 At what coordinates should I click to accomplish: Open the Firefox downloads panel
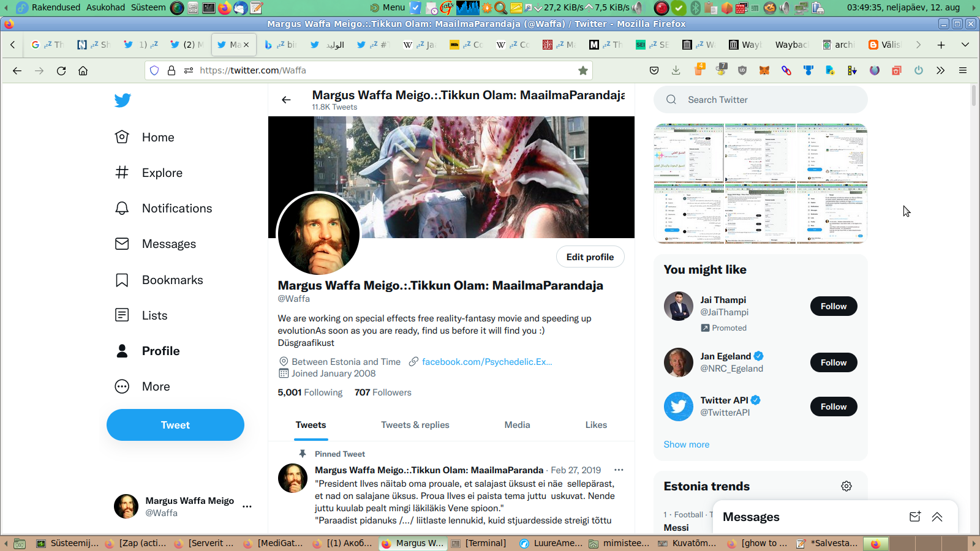point(676,70)
